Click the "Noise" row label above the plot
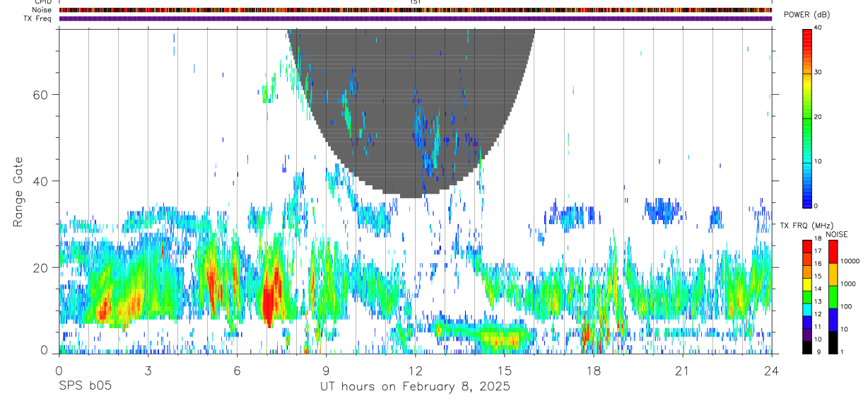 [x=43, y=10]
